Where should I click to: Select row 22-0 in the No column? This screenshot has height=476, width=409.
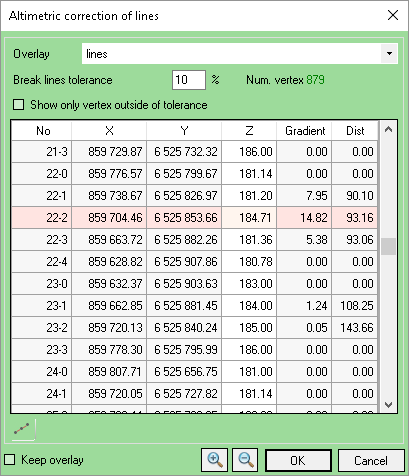(x=42, y=174)
